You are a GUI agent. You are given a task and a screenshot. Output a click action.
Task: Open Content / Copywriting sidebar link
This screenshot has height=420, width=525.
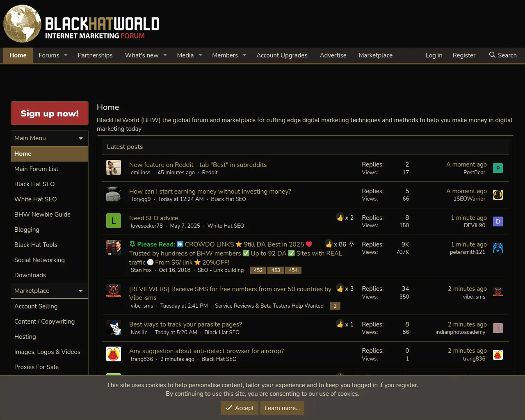click(x=50, y=322)
